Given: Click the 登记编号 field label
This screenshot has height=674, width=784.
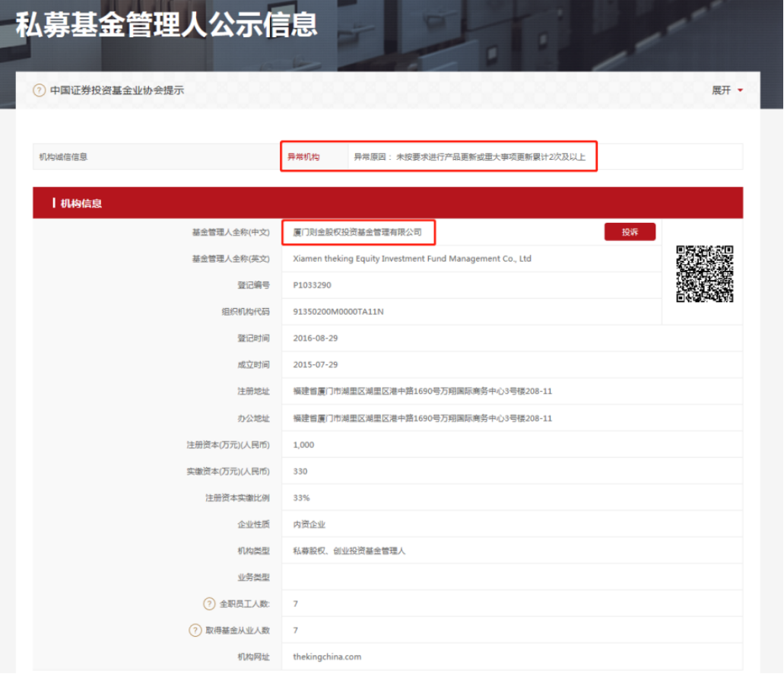Looking at the screenshot, I should point(253,285).
